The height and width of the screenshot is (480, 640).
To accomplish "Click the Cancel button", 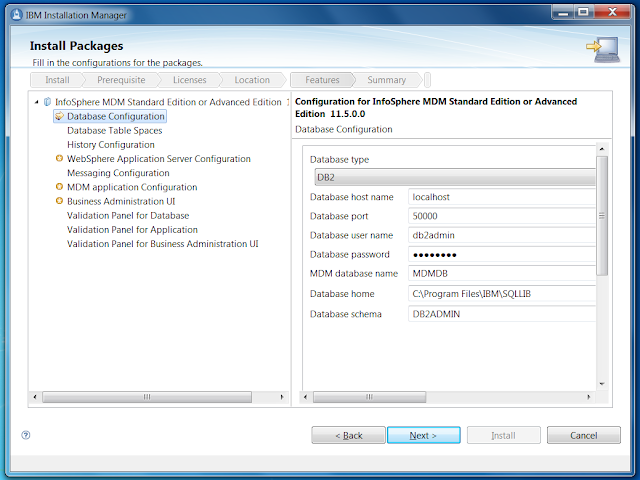I will coord(584,435).
